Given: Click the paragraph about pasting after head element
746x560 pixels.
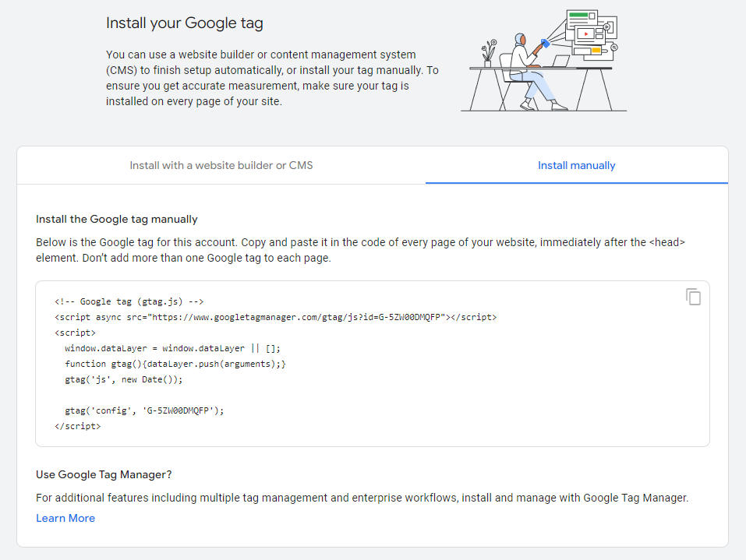Looking at the screenshot, I should (360, 250).
